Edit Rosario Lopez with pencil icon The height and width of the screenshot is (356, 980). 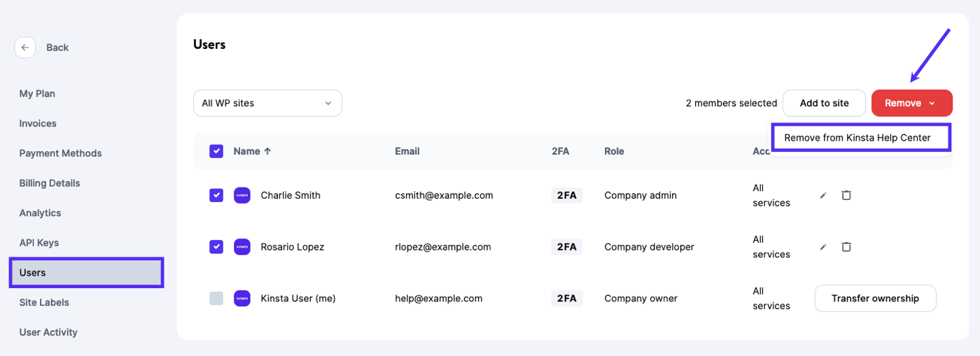[823, 247]
